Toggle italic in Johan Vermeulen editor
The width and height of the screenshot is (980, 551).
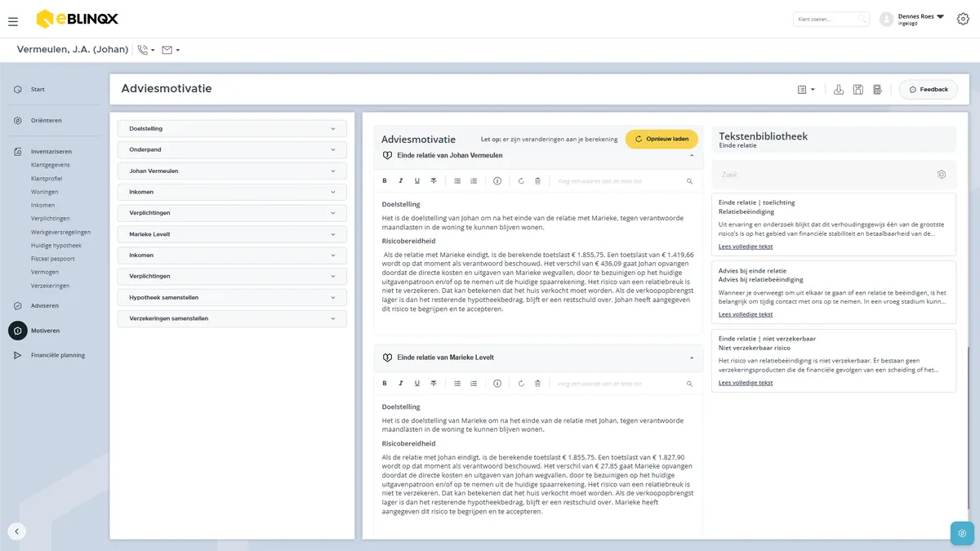click(401, 180)
